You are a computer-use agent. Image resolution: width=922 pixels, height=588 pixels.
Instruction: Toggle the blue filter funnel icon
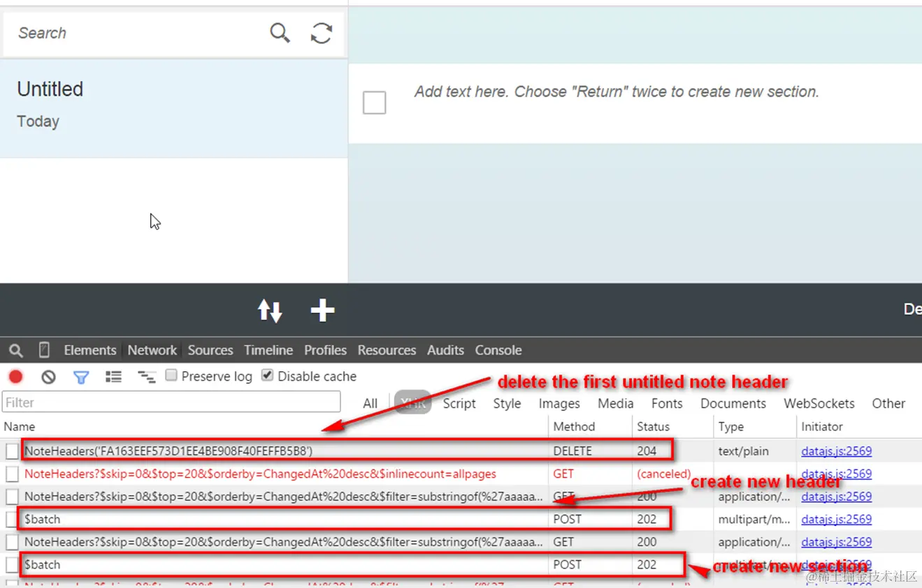coord(81,378)
